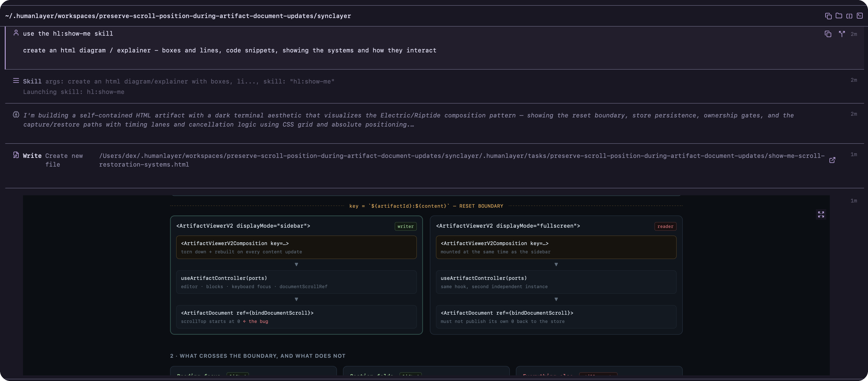Expand the artifact preview to fullscreen
868x381 pixels.
click(x=821, y=214)
